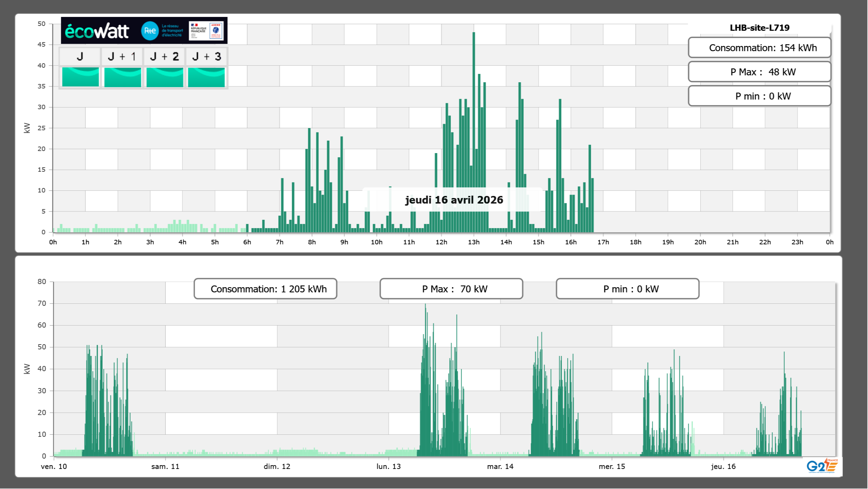Click the G2E France logo
Image resolution: width=868 pixels, height=489 pixels.
pos(822,466)
